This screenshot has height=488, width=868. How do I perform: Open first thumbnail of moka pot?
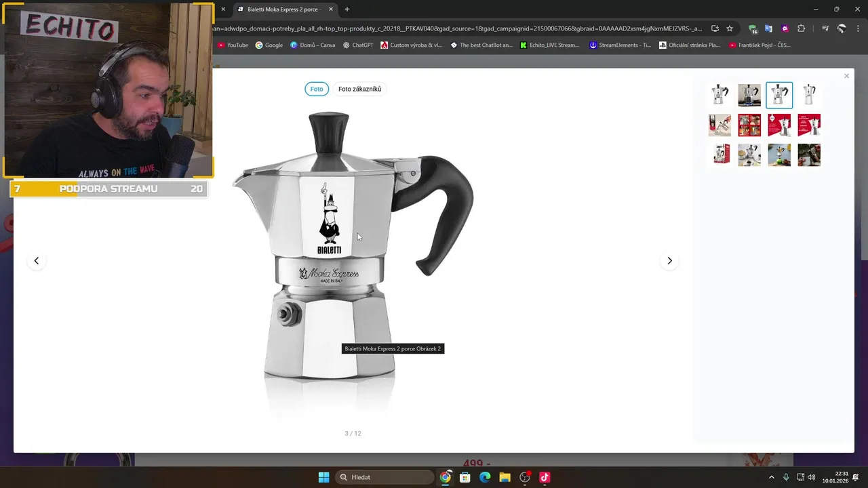[x=719, y=96]
